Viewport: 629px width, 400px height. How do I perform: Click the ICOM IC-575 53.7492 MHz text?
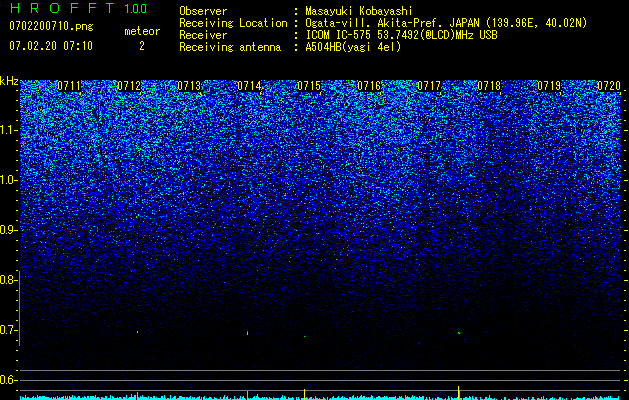pos(401,35)
